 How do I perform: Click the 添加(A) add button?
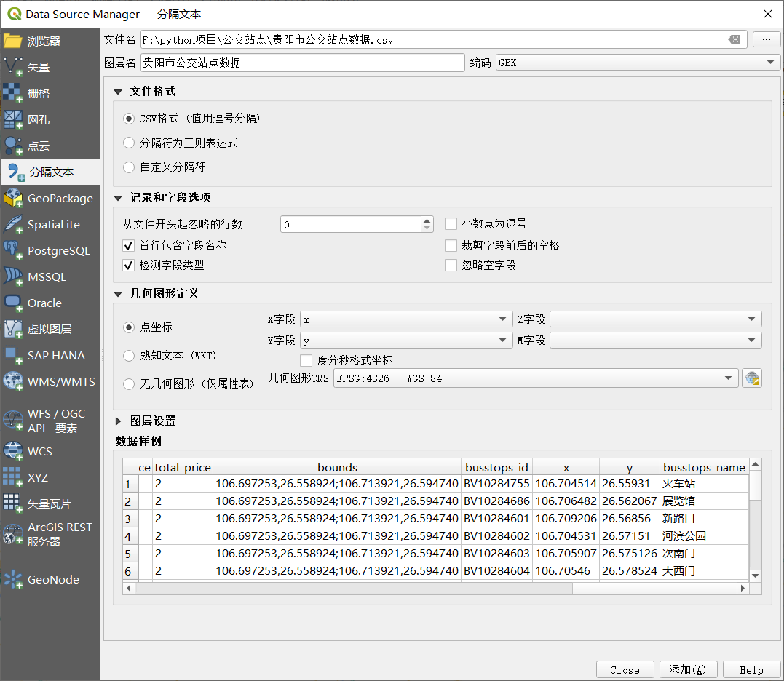click(x=689, y=670)
